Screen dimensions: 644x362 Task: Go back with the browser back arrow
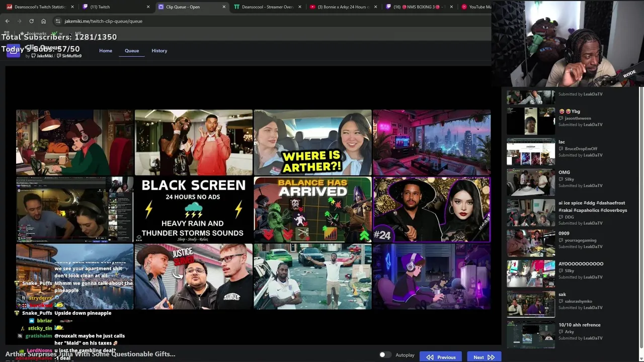(x=8, y=21)
